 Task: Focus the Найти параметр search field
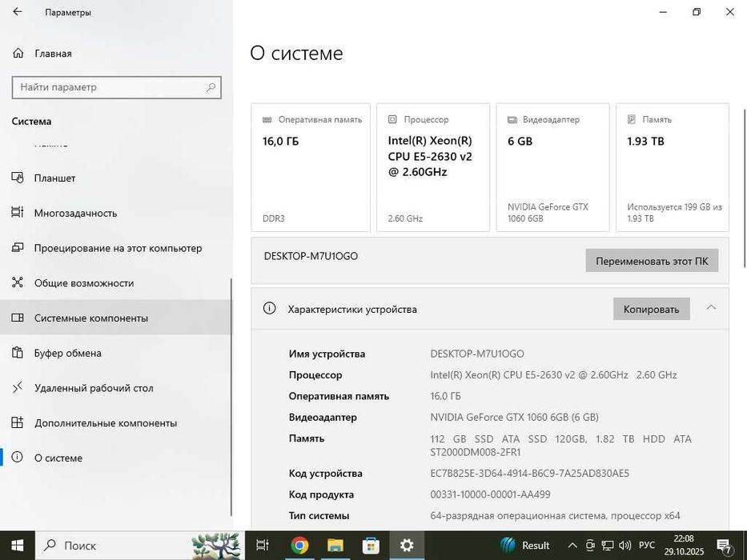point(116,88)
